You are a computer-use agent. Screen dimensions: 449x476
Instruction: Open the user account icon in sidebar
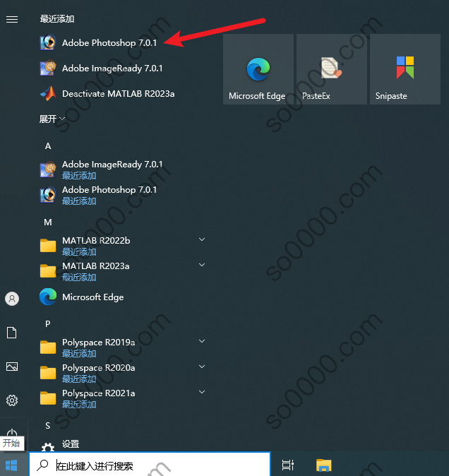(12, 299)
